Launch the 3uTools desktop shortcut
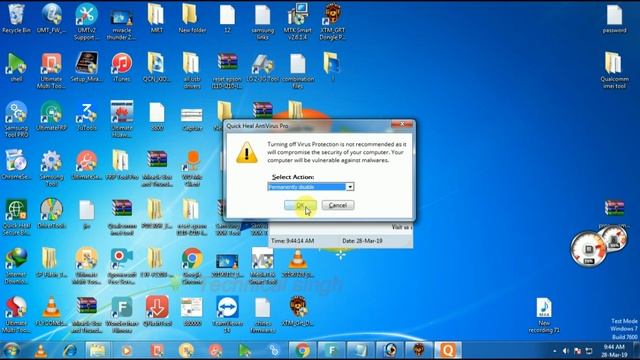The image size is (640, 360). point(87,116)
